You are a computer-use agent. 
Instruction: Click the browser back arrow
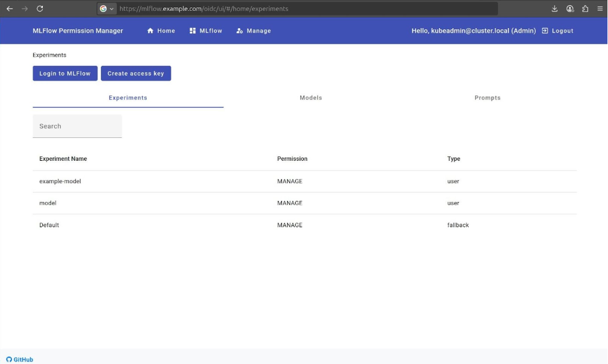(9, 9)
